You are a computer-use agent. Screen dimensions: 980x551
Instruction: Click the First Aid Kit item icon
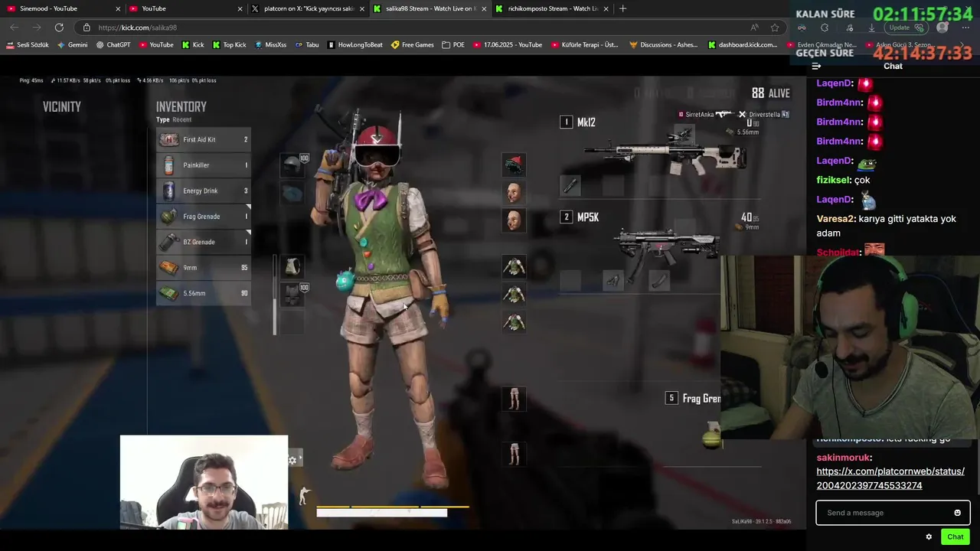click(x=168, y=139)
